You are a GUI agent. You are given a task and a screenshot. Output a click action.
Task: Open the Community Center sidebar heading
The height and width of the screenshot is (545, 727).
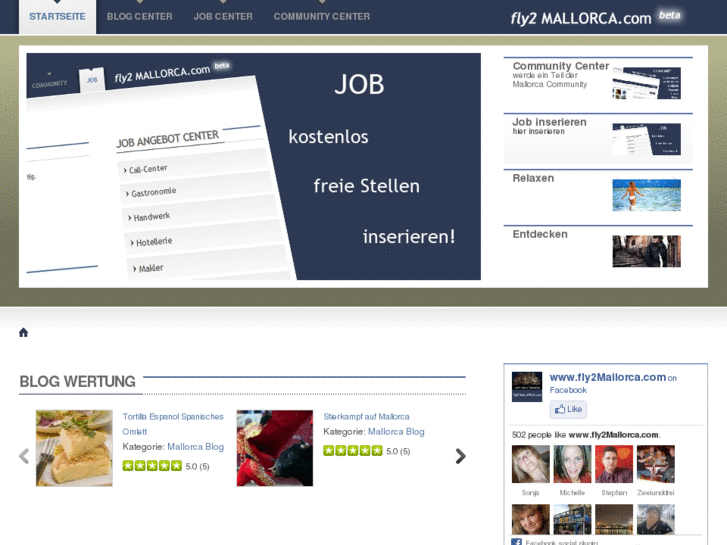point(561,66)
